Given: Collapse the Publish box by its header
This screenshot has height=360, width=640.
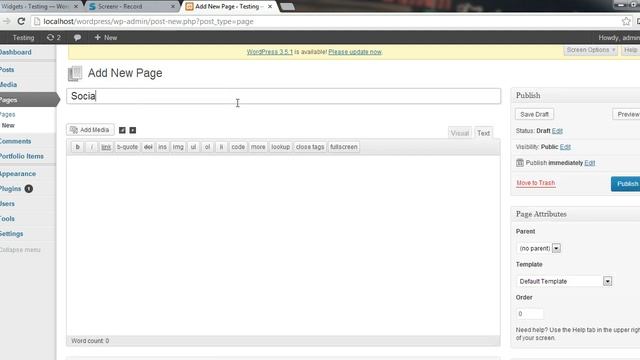Looking at the screenshot, I should (x=576, y=95).
